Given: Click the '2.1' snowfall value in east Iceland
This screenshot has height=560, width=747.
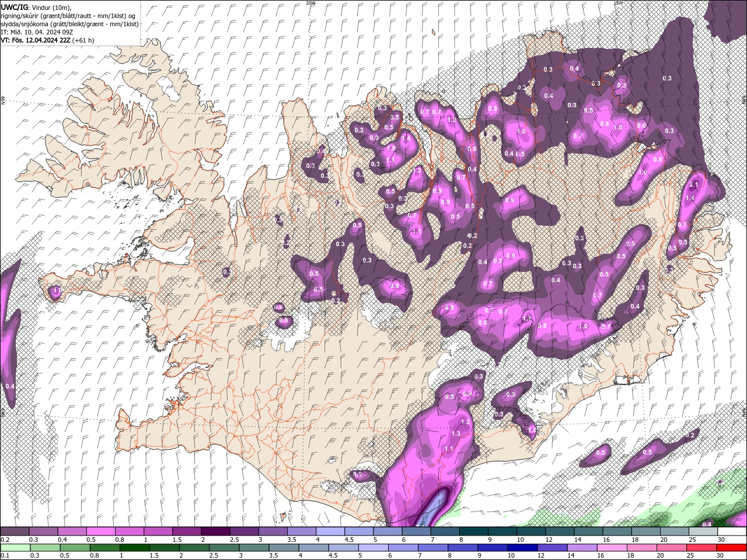Looking at the screenshot, I should click(694, 184).
